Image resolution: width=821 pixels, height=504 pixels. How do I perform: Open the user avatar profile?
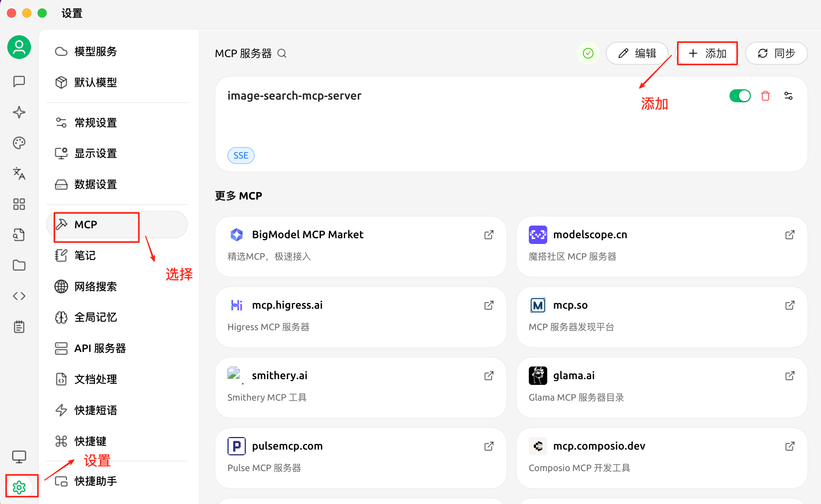19,47
